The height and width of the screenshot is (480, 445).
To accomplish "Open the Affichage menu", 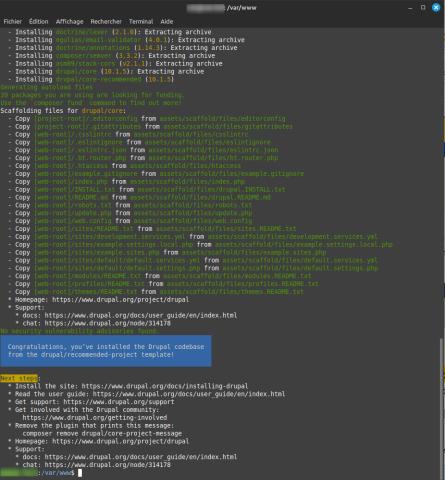I will point(70,22).
